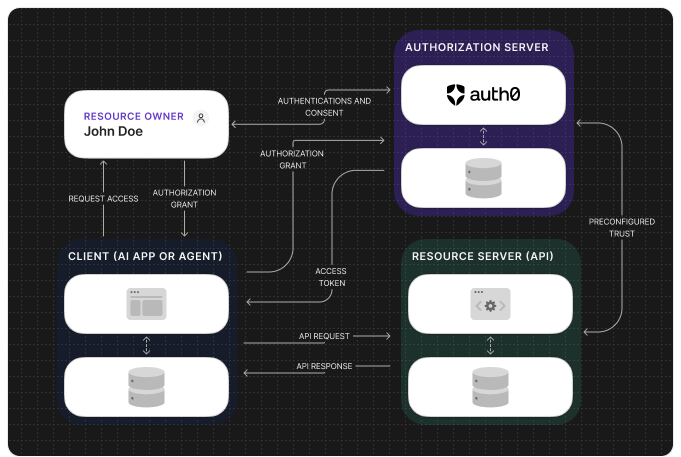The image size is (681, 457).
Task: Click the CLIENT (AI APP OR AGENT) heading
Action: click(x=145, y=256)
